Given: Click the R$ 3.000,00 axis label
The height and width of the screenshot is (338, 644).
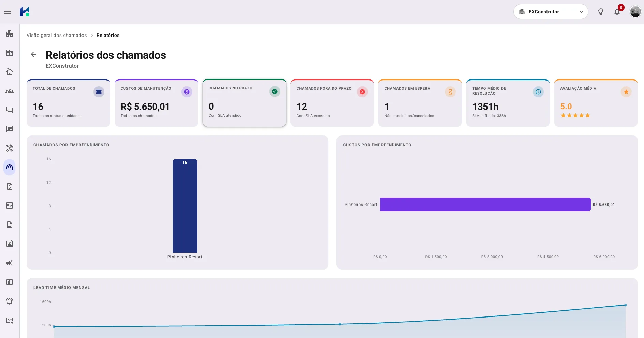Looking at the screenshot, I should click(492, 257).
